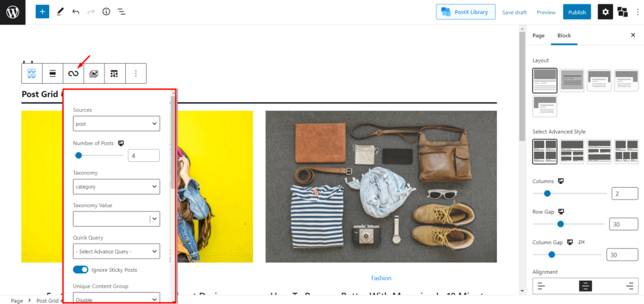Switch to the Page tab
This screenshot has width=644, height=304.
pyautogui.click(x=538, y=36)
